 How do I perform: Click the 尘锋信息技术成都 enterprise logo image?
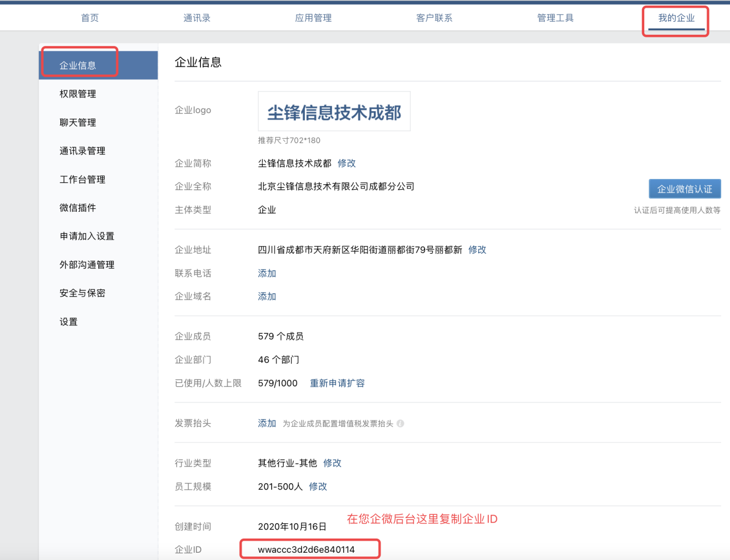(334, 112)
